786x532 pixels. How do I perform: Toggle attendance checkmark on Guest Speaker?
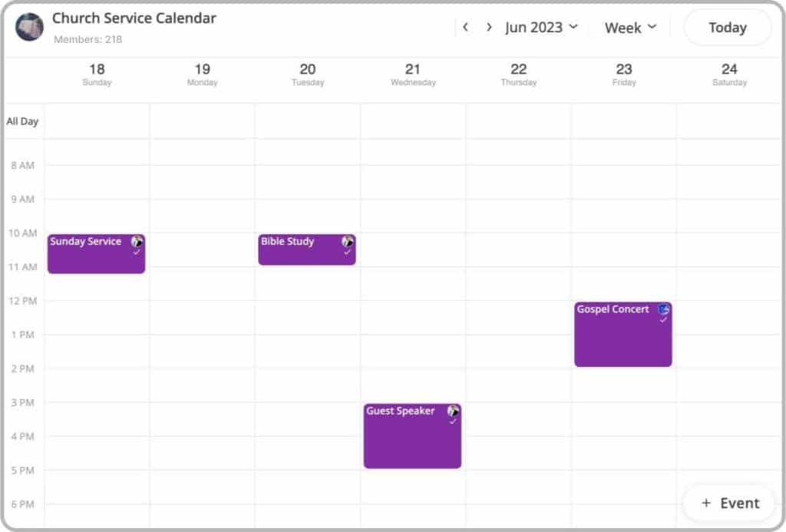(x=453, y=421)
